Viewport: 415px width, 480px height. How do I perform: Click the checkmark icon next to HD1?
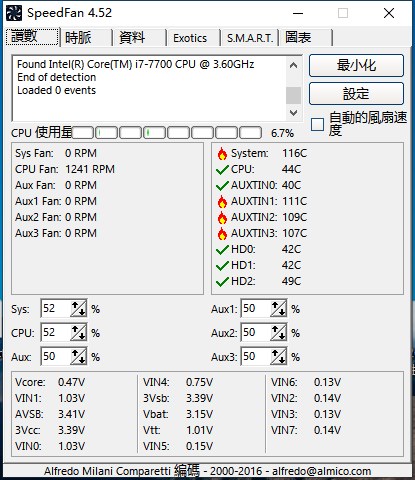pos(222,266)
